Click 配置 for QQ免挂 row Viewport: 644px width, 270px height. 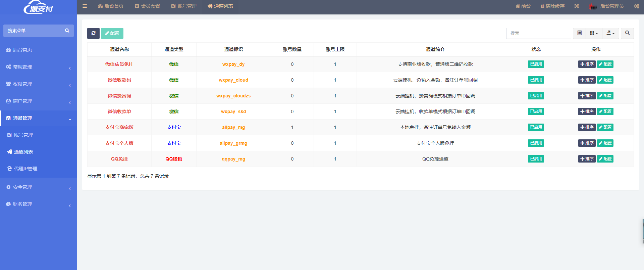pos(605,159)
